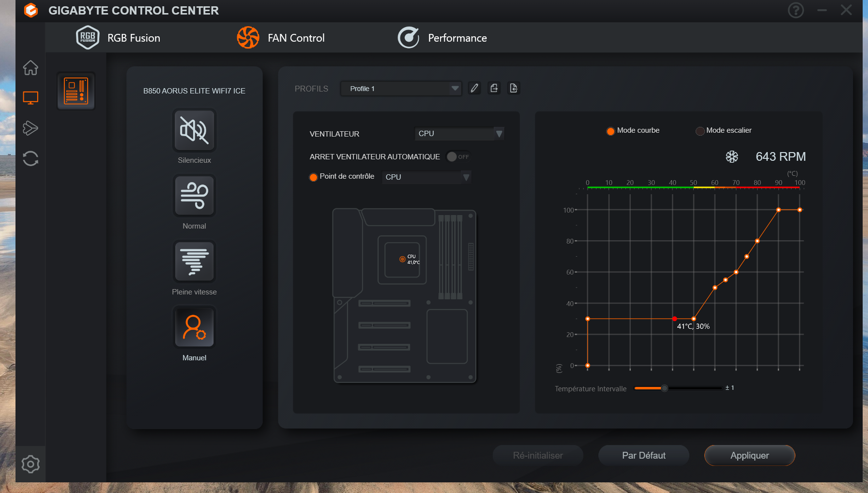Click the Par Défaut button
The height and width of the screenshot is (493, 868).
(644, 455)
